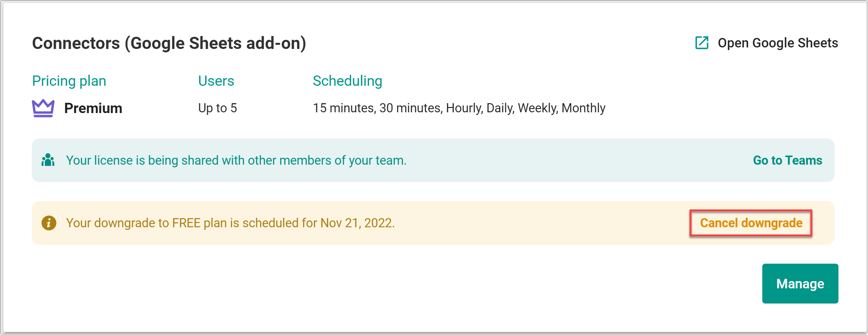Image resolution: width=868 pixels, height=335 pixels.
Task: Click the Manage button
Action: point(800,283)
